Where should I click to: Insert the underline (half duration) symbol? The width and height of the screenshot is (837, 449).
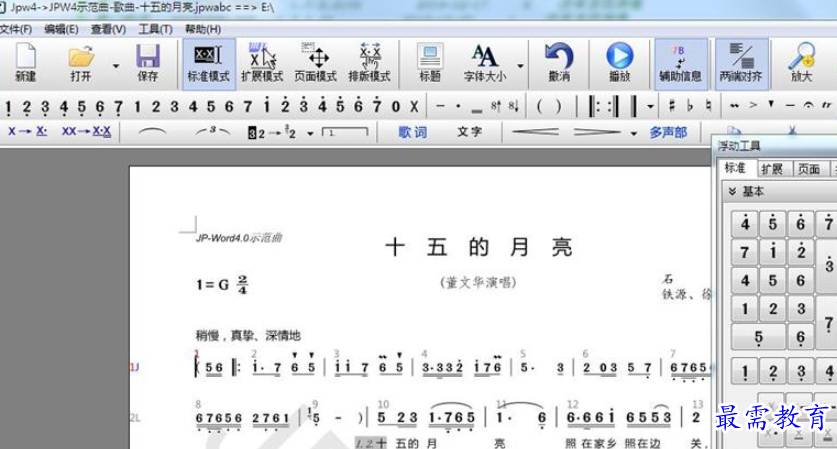[x=477, y=109]
